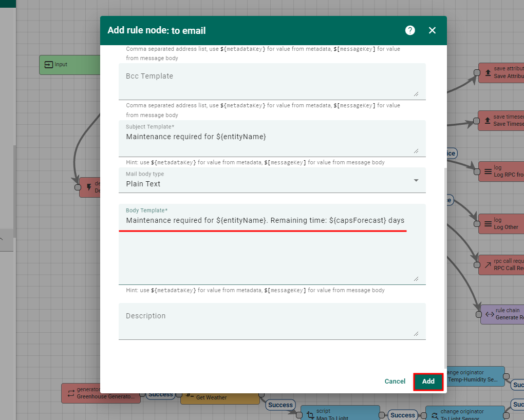
Task: Click the Input node icon
Action: click(49, 65)
